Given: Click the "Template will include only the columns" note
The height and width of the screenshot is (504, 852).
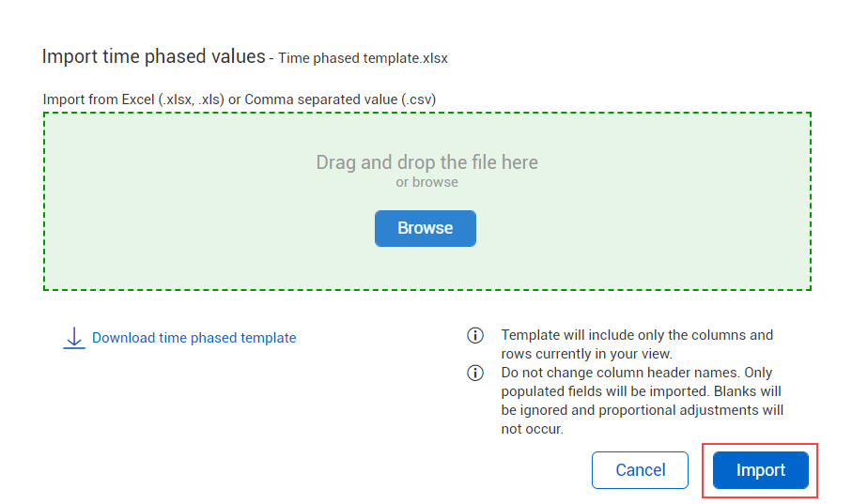Looking at the screenshot, I should point(637,335).
